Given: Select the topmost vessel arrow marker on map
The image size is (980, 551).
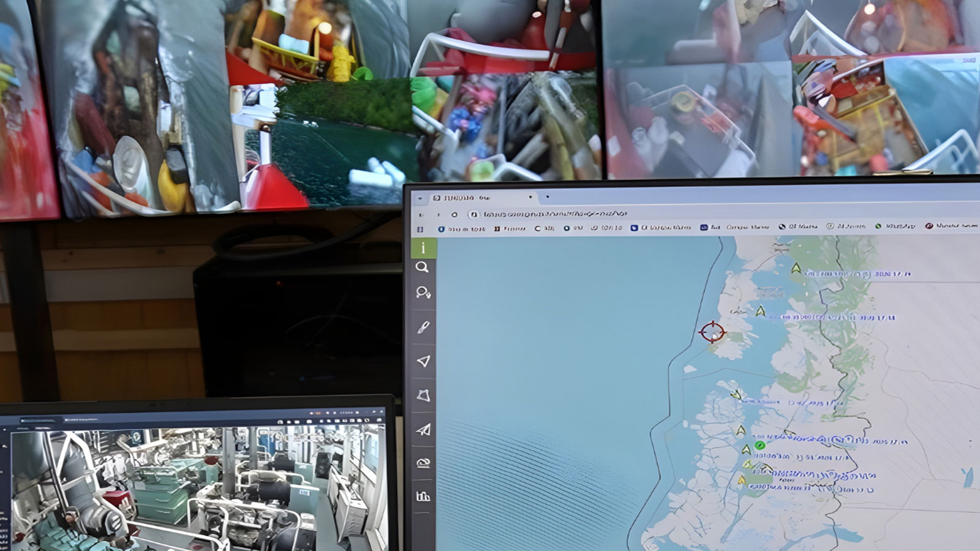Looking at the screenshot, I should (796, 268).
